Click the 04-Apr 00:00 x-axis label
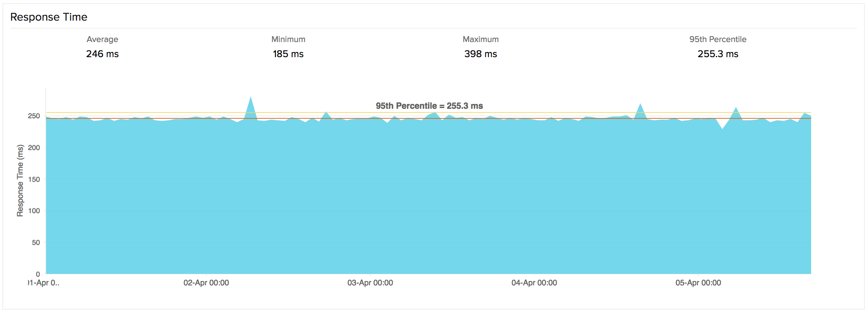868x312 pixels. pyautogui.click(x=534, y=283)
